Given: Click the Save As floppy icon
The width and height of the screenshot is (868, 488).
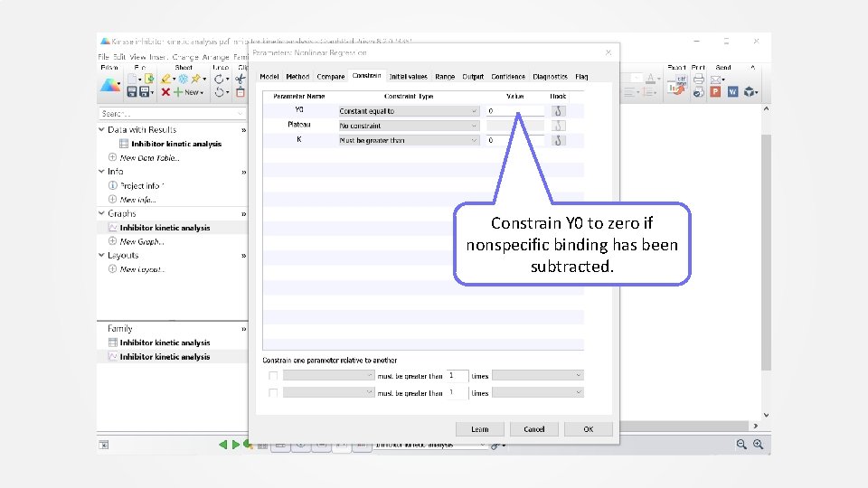Looking at the screenshot, I should pyautogui.click(x=145, y=92).
